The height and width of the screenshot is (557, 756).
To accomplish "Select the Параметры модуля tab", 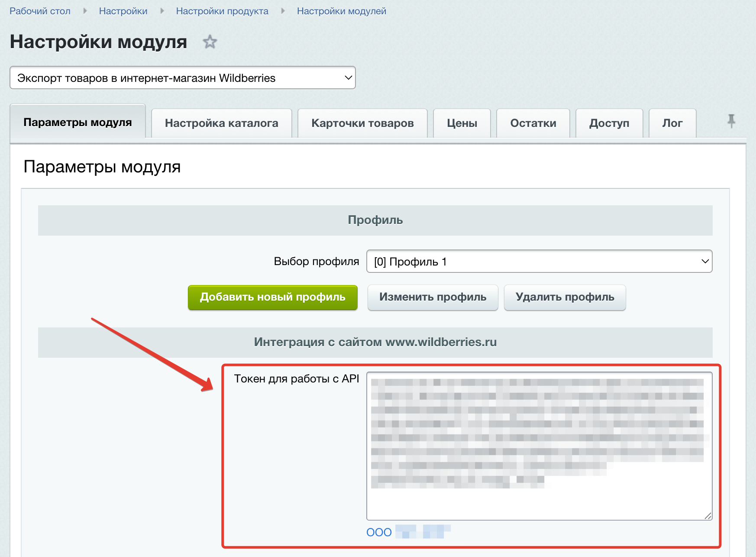I will 78,123.
